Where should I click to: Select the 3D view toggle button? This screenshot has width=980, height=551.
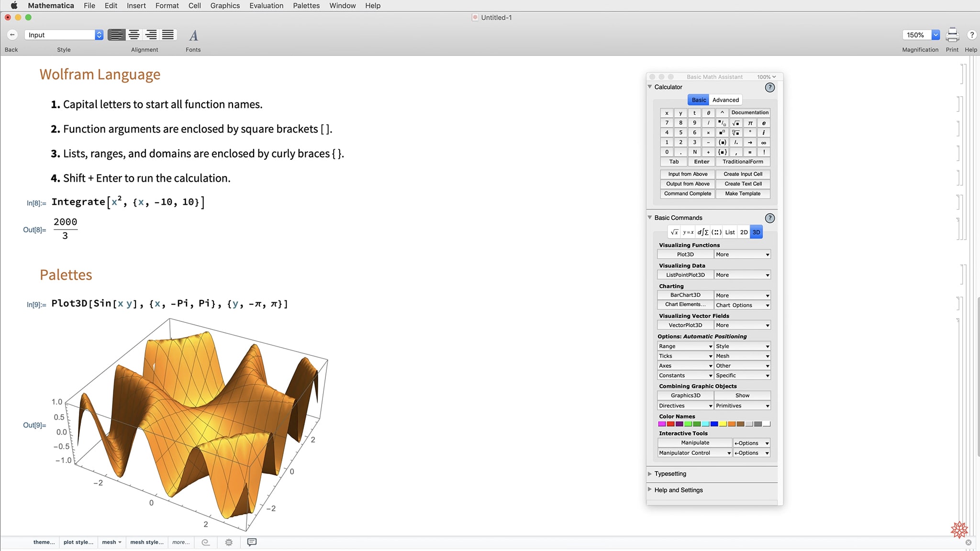tap(757, 232)
